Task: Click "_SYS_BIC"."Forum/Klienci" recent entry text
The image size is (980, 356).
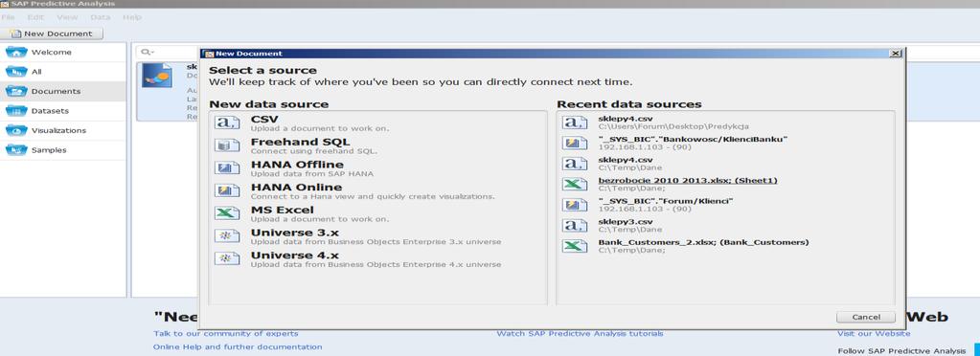Action: [x=665, y=201]
